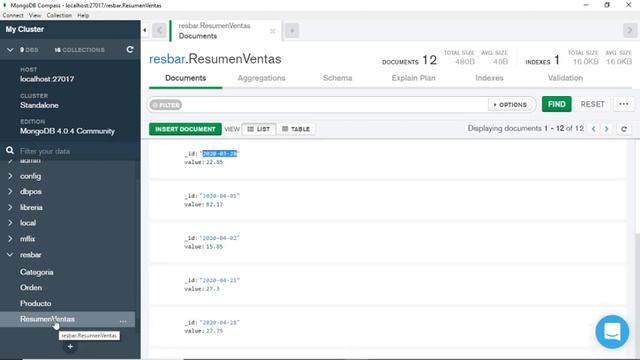Click value 22.85 in first document
The width and height of the screenshot is (640, 360).
click(x=215, y=162)
